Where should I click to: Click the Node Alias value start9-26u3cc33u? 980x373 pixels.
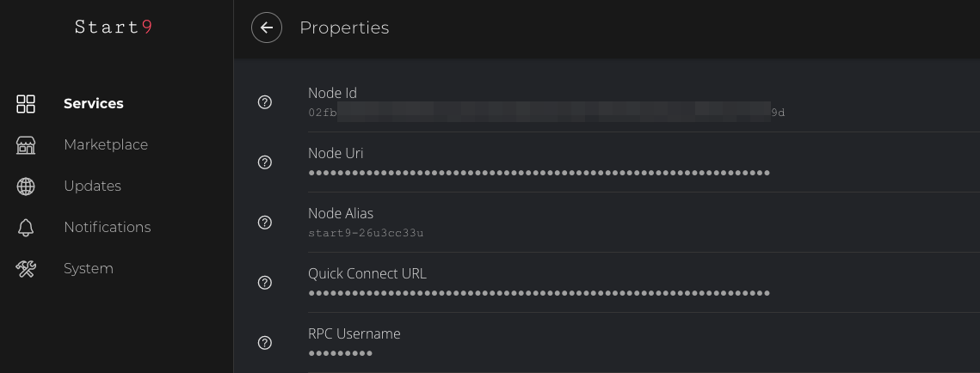click(x=366, y=233)
